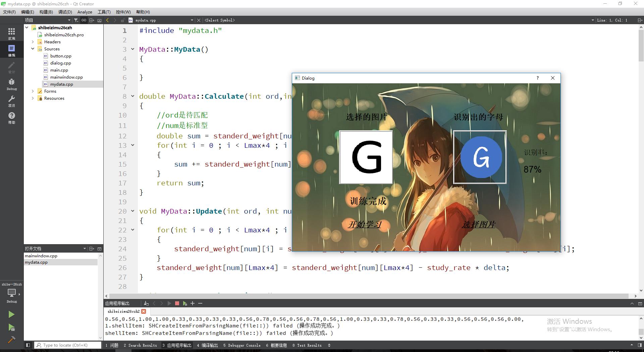The width and height of the screenshot is (644, 352).
Task: Click 开始学习 in the Dialog
Action: coord(365,224)
